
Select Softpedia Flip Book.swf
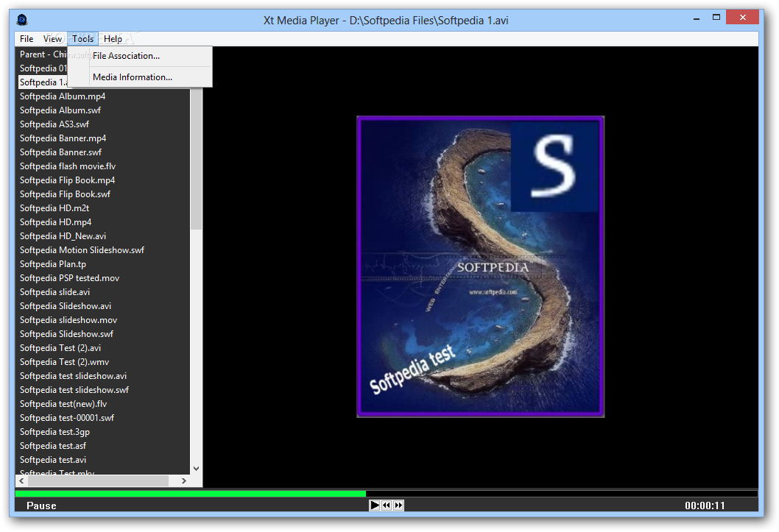(65, 194)
